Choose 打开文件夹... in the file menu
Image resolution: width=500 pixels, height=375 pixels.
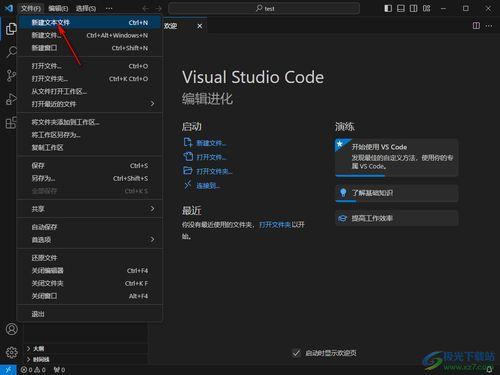click(89, 79)
